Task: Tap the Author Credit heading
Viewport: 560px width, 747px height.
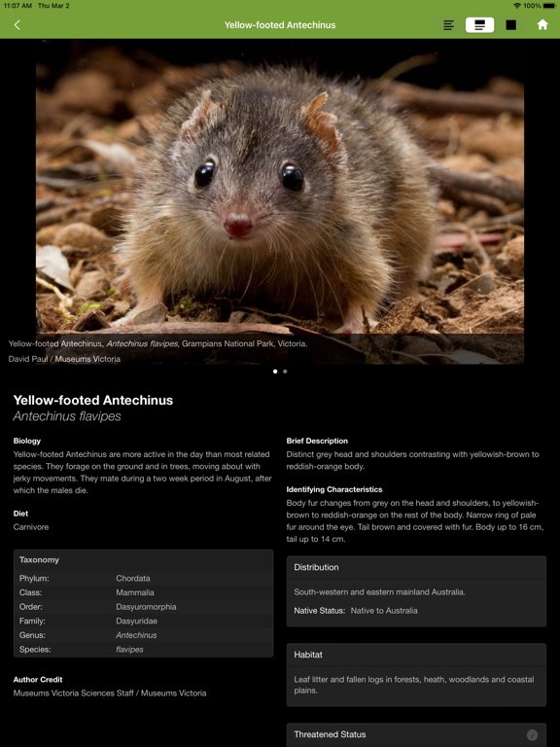Action: point(38,679)
